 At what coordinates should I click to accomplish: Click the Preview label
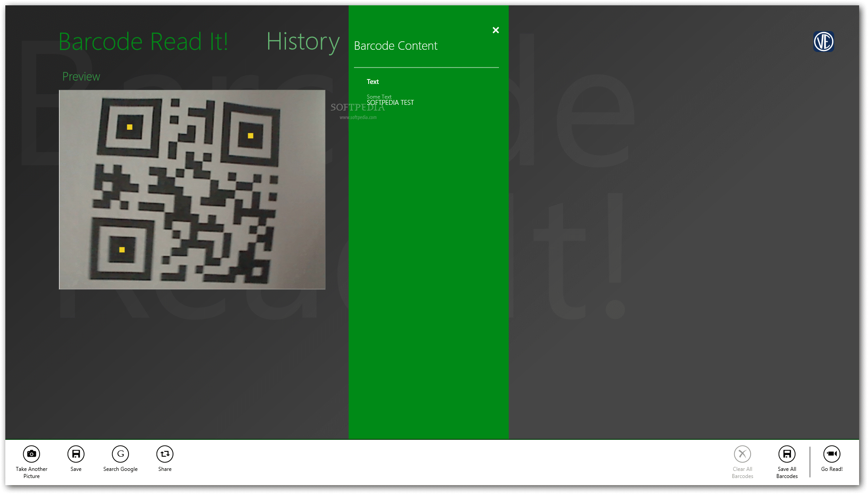coord(81,77)
